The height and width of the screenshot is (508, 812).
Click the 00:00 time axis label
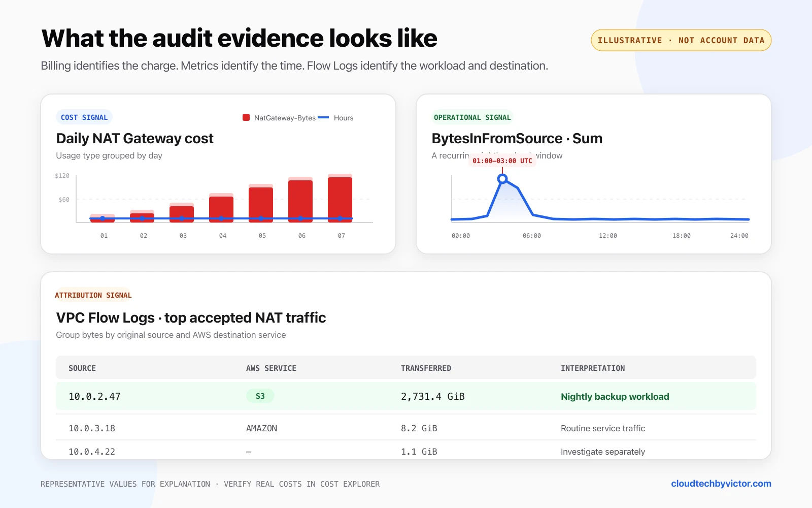click(x=461, y=236)
